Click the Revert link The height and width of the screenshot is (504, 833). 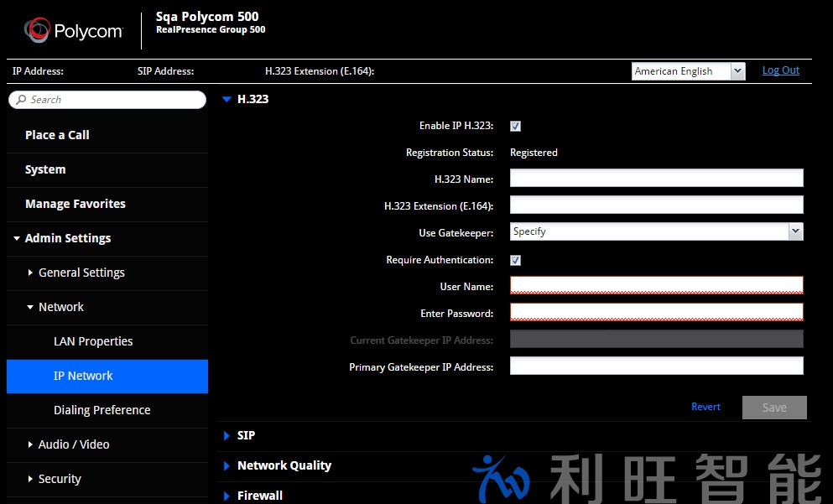click(x=705, y=407)
